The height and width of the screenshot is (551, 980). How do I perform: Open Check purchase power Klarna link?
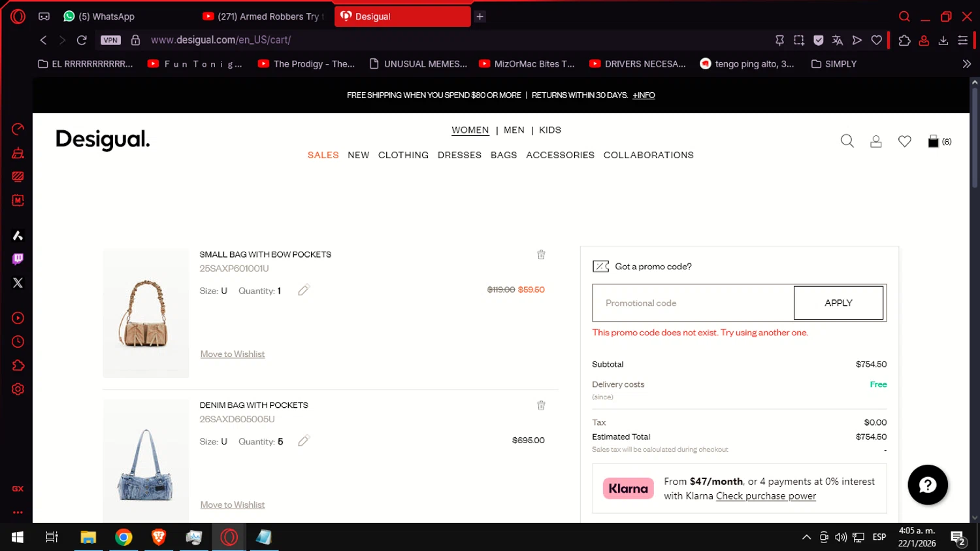pyautogui.click(x=766, y=496)
